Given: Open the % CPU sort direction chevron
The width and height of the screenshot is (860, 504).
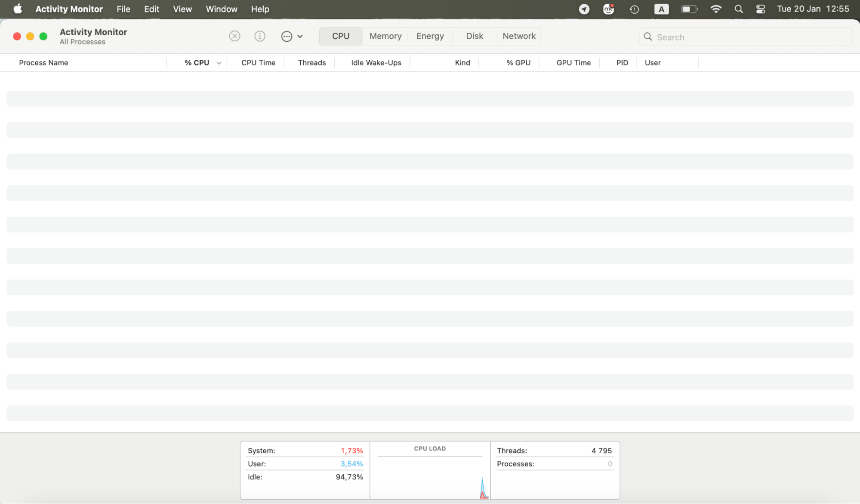Looking at the screenshot, I should click(x=219, y=62).
